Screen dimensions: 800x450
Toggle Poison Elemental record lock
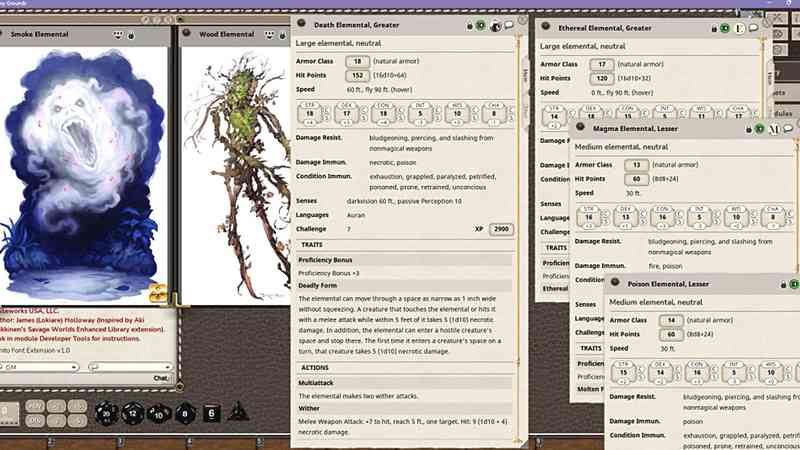(784, 285)
